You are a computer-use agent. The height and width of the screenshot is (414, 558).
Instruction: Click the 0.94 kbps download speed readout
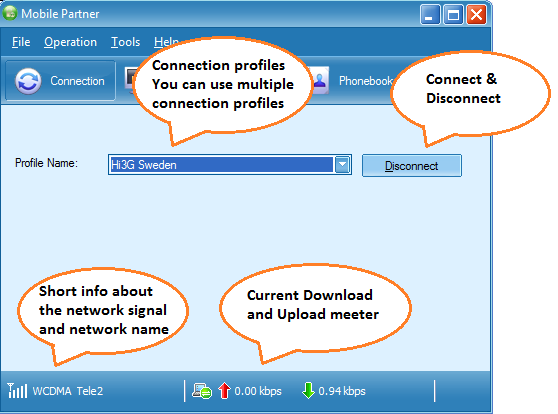pos(342,391)
